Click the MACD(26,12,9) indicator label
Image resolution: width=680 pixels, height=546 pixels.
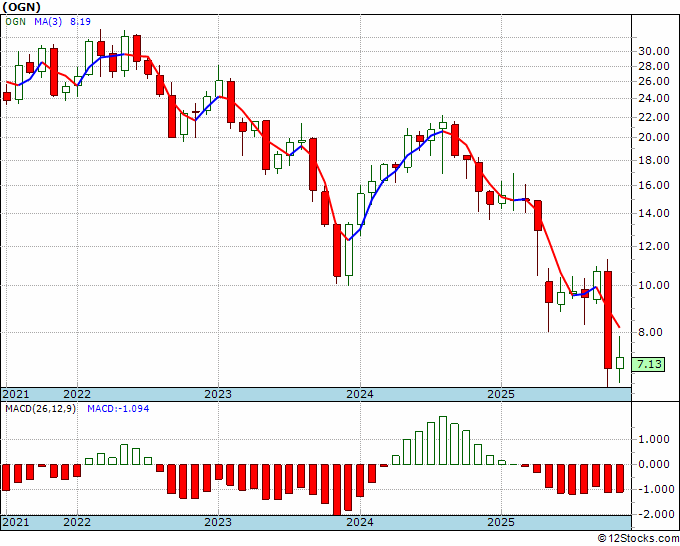[x=41, y=409]
